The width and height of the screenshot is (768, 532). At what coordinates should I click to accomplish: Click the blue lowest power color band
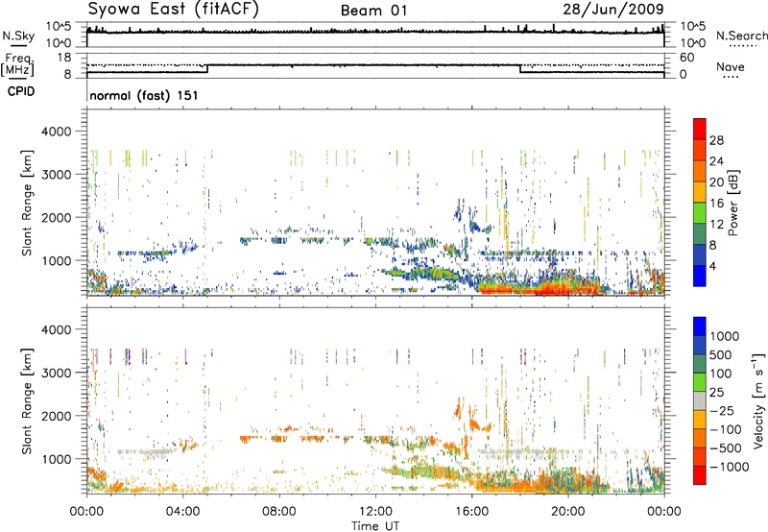tap(700, 276)
